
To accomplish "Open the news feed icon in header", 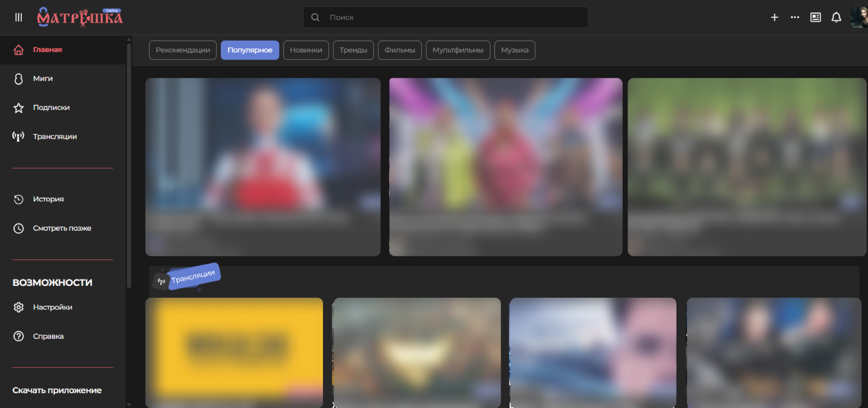I will coord(815,17).
